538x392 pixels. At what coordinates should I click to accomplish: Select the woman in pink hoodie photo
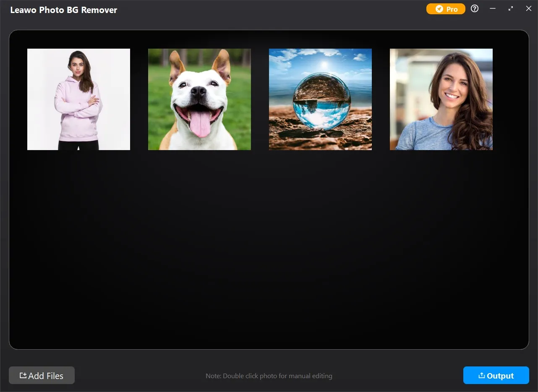coord(78,99)
